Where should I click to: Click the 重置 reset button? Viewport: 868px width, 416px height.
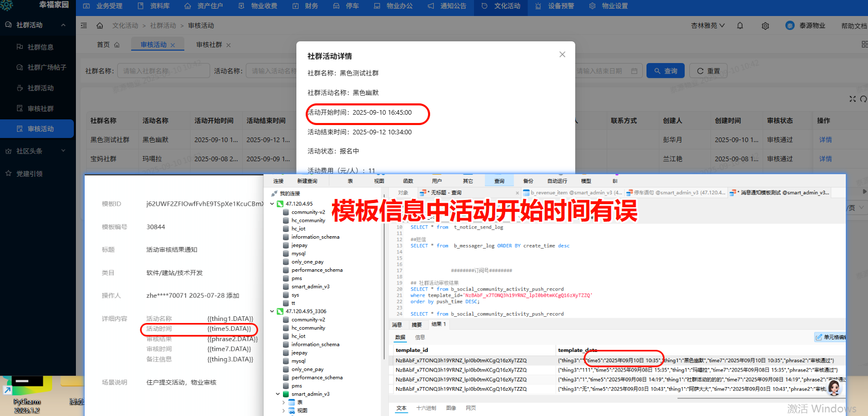(x=708, y=71)
